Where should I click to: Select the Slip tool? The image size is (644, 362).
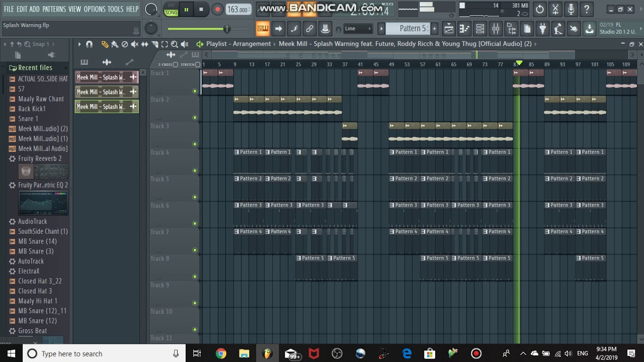(145, 44)
